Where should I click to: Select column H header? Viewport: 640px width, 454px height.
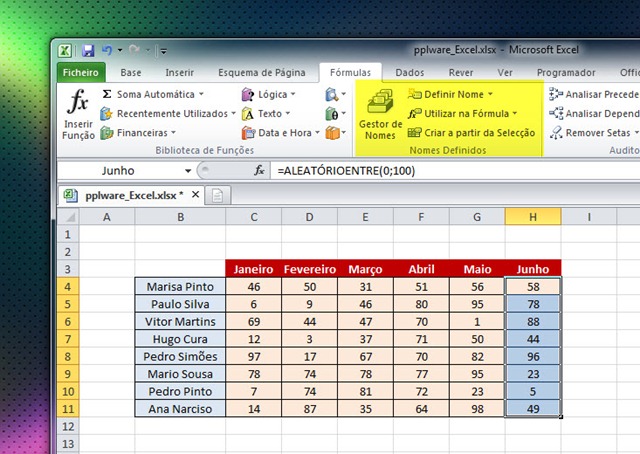tap(533, 217)
